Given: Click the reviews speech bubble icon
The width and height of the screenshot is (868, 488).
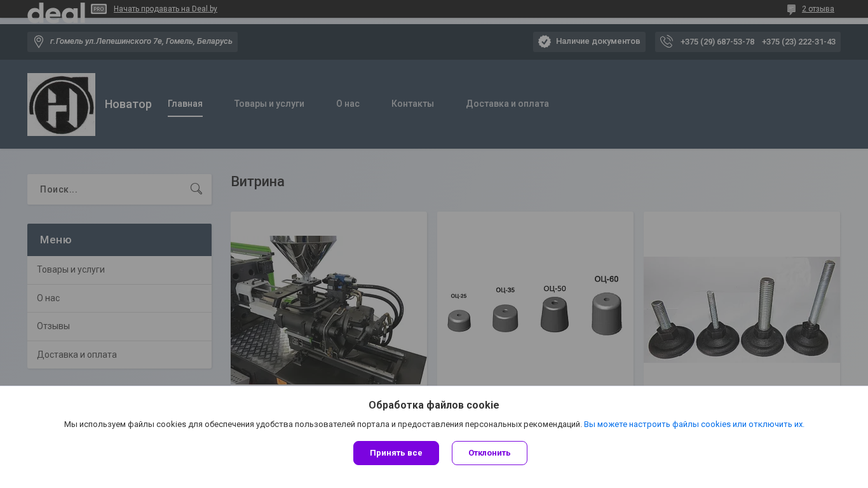Looking at the screenshot, I should 791,10.
